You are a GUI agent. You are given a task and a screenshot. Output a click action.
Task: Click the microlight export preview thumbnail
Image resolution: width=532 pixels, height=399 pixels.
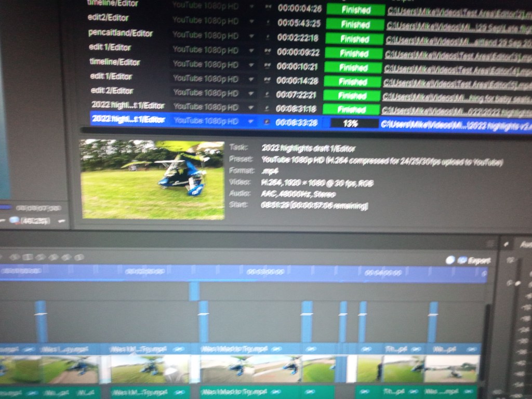(x=153, y=179)
